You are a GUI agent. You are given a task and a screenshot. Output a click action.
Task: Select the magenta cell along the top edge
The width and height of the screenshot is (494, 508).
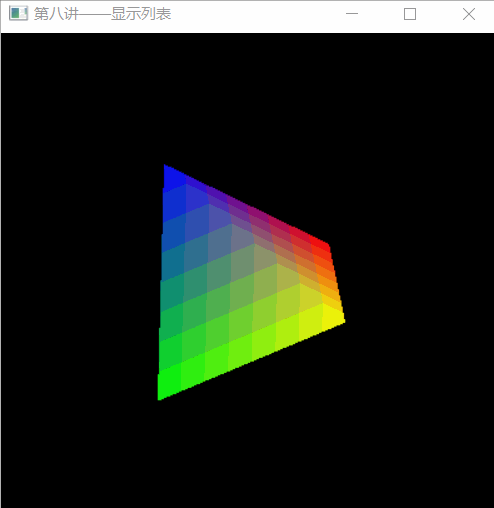point(258,214)
